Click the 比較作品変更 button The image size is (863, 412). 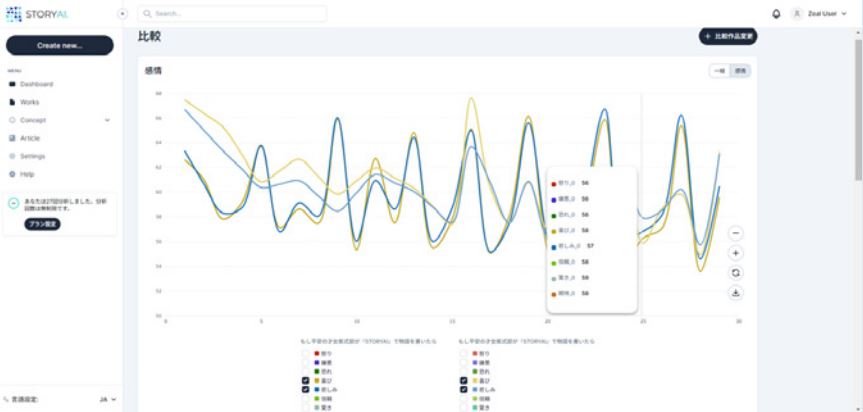click(x=727, y=36)
